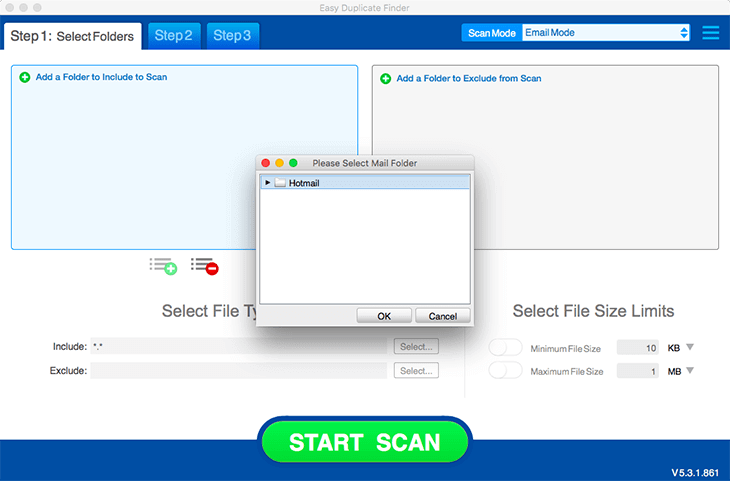Image resolution: width=730 pixels, height=481 pixels.
Task: Open the KB unit dropdown arrow
Action: [690, 347]
